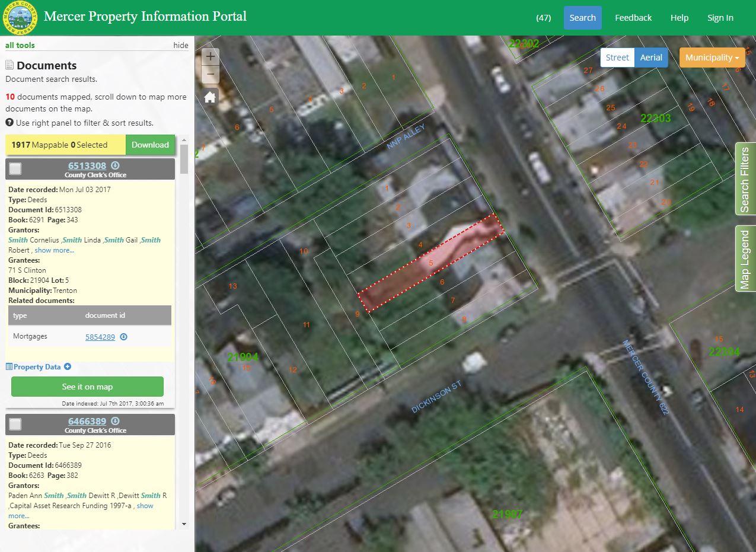
Task: Click the MERCER COUNTY 622 road label
Action: coord(645,377)
